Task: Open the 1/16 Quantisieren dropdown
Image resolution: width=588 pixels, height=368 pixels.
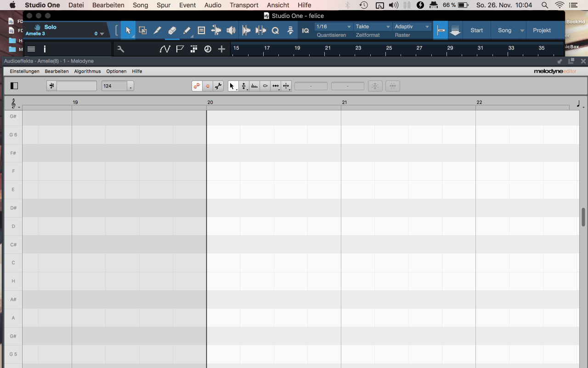Action: click(x=334, y=27)
